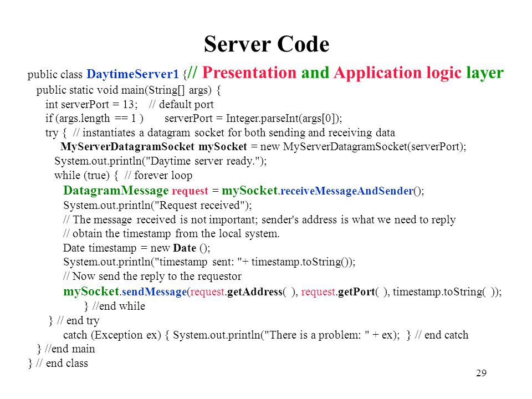Click bold Date constructor call
Screen dimensions: 532x399
coord(185,248)
